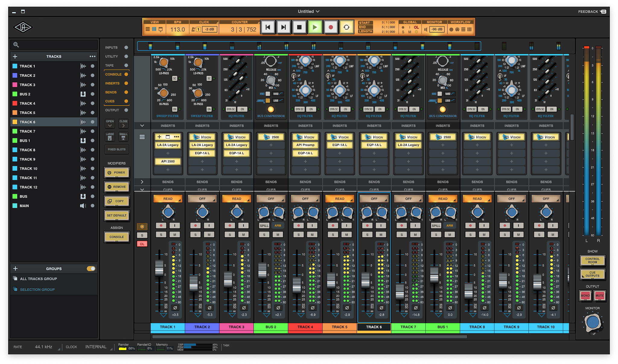Toggle UTILITY section visibility dot
Viewport: 618px width, 364px height.
(x=126, y=56)
